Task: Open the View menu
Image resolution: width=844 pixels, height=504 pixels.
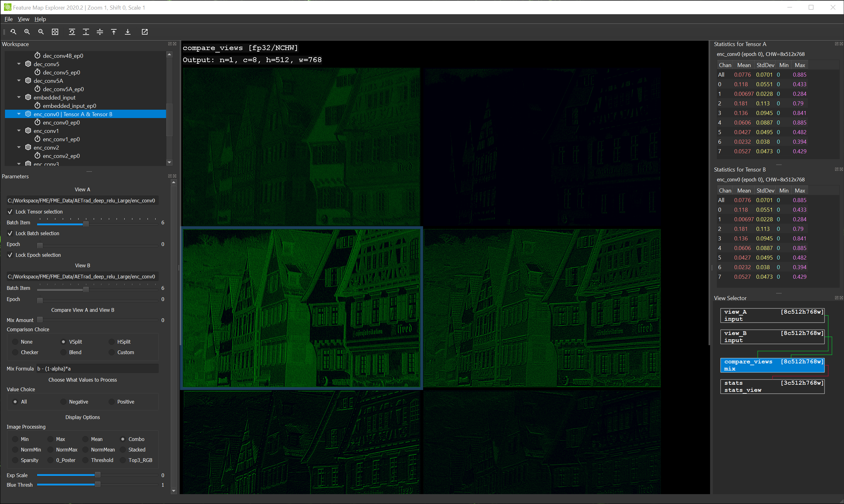Action: pyautogui.click(x=24, y=19)
